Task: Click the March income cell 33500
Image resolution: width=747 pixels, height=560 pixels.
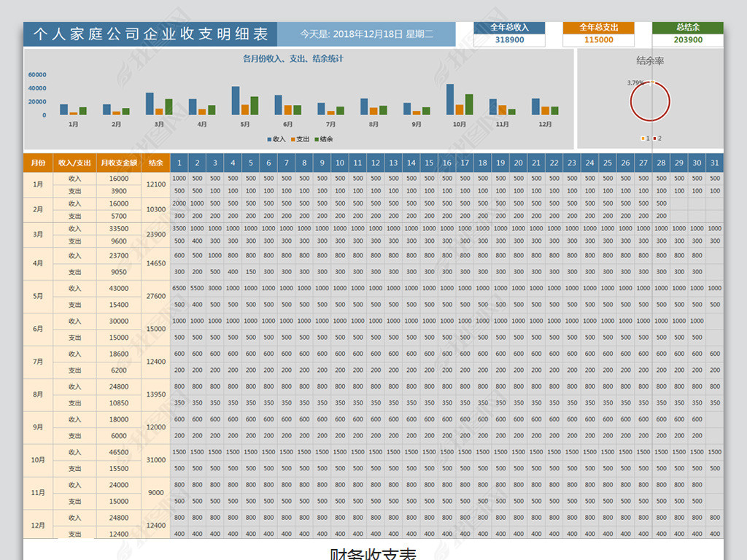Action: [119, 228]
